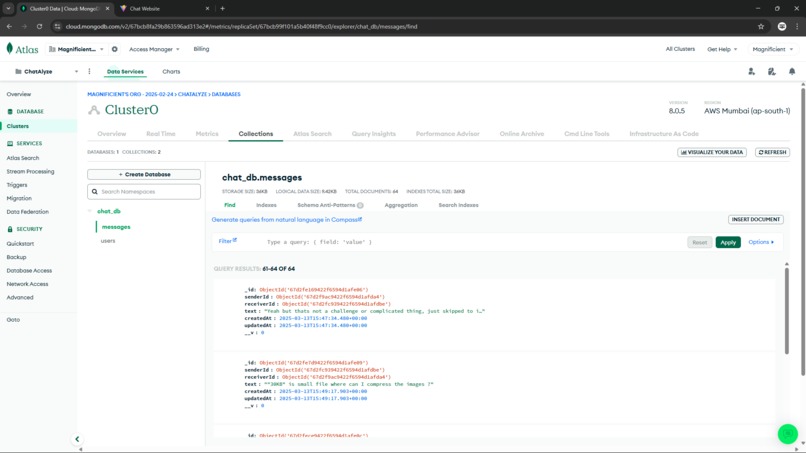Open Magnificient user account dropdown
This screenshot has height=453, width=806.
(x=773, y=49)
